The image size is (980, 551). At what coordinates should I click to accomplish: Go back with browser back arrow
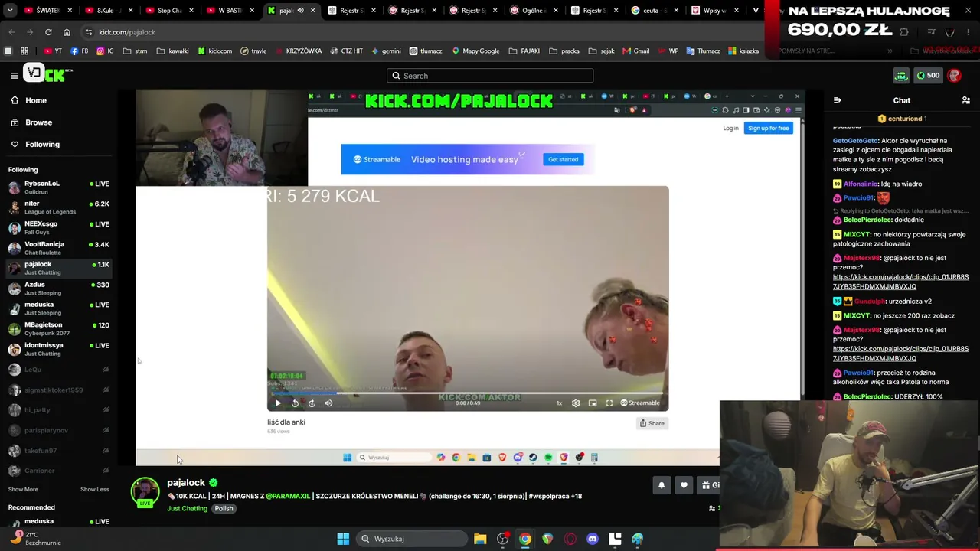tap(11, 32)
